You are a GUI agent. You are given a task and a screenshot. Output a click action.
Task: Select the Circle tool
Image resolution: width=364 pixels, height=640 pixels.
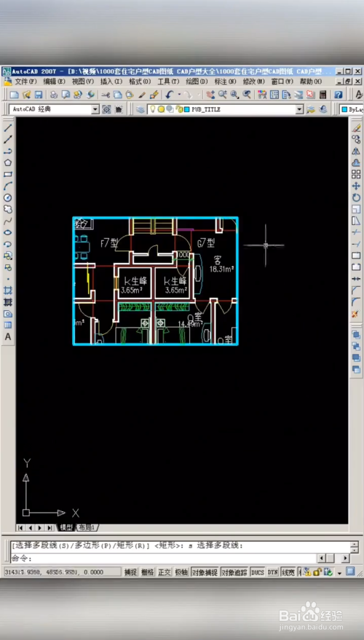[8, 197]
